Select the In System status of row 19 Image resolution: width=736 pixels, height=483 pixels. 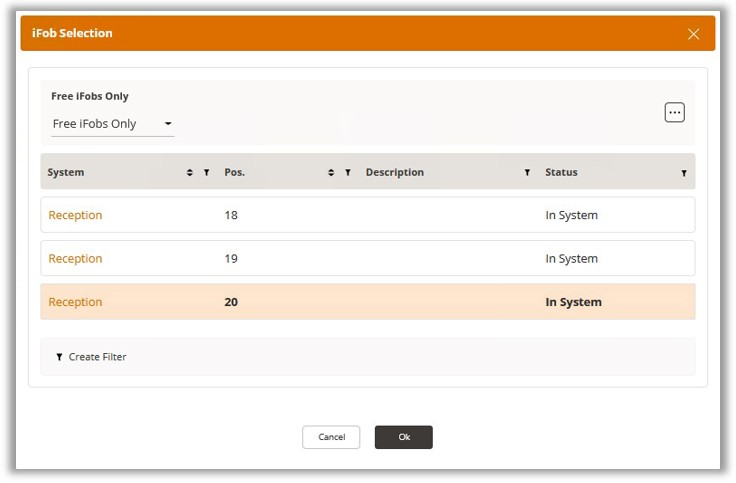571,259
